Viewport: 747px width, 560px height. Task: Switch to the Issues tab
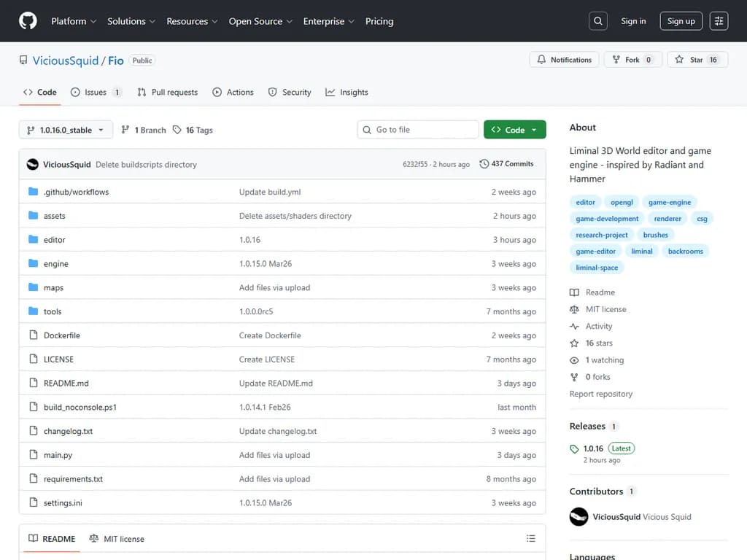[96, 93]
